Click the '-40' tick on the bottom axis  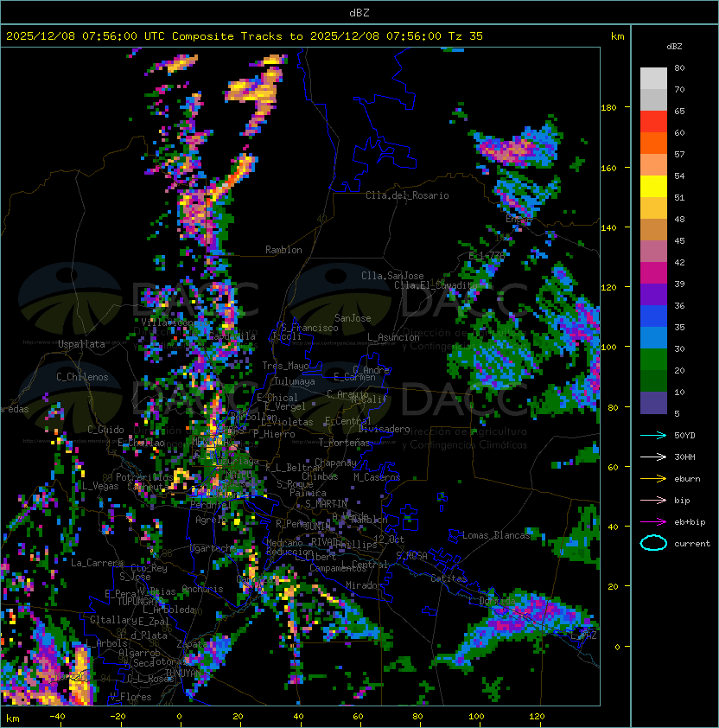coord(57,717)
